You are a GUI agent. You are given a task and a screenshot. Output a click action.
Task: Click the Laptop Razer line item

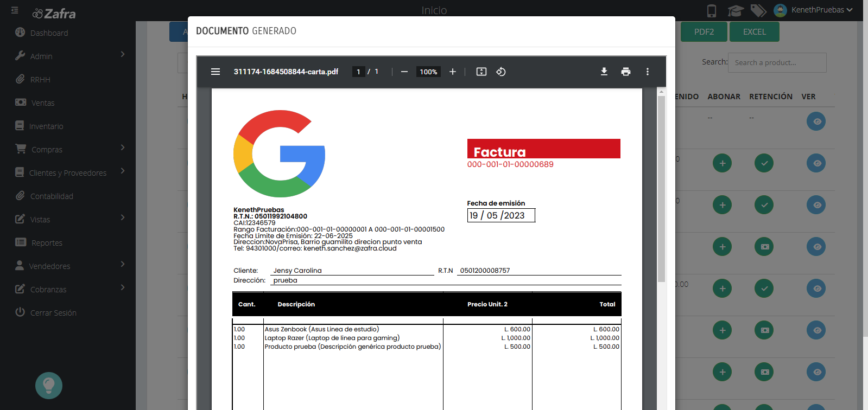332,338
